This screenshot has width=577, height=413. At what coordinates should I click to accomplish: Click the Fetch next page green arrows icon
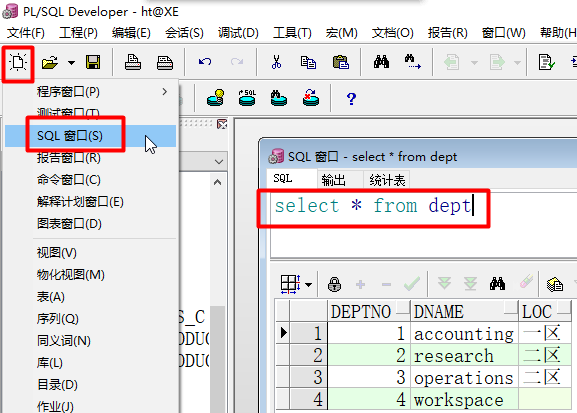point(445,284)
